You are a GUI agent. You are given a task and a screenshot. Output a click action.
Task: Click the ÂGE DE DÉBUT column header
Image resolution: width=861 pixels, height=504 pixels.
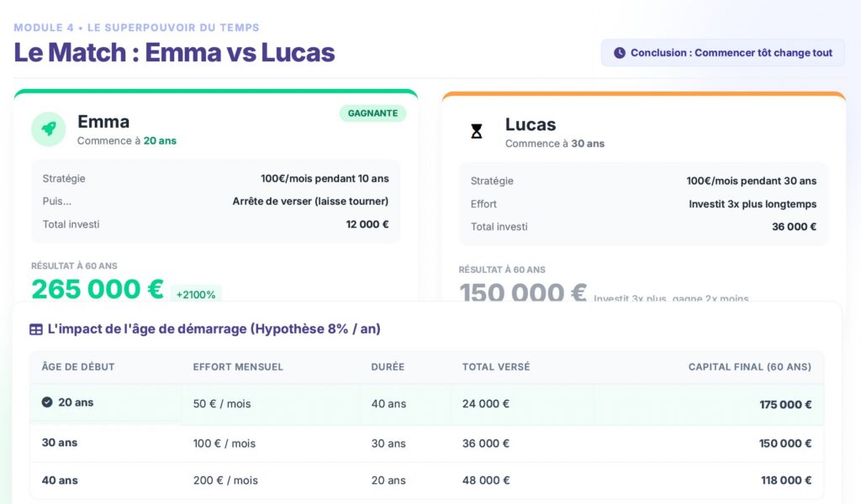[x=78, y=367]
